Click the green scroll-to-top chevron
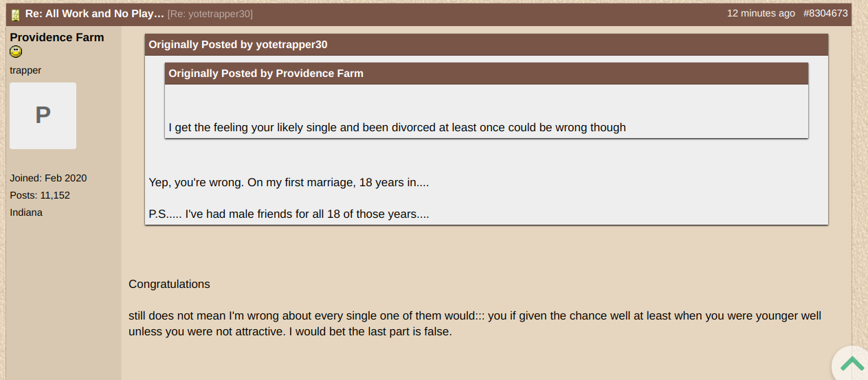Image resolution: width=868 pixels, height=380 pixels. click(x=852, y=364)
